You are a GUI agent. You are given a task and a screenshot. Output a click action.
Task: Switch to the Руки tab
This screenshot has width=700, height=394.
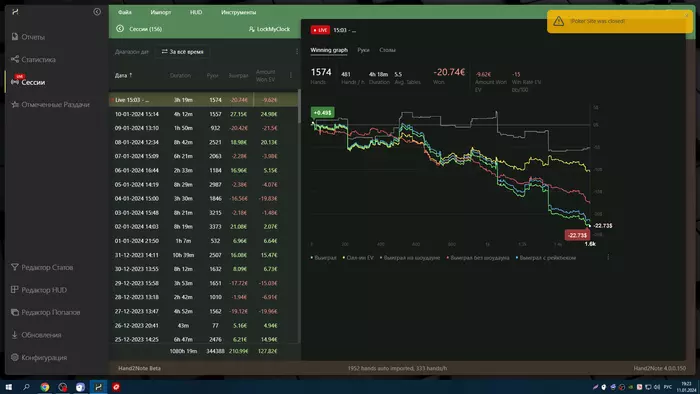coord(363,50)
